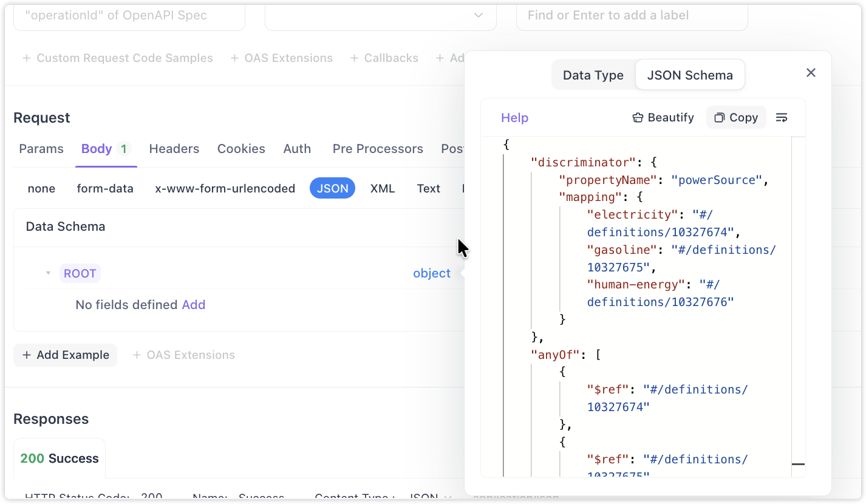Copy the JSON schema code
Image resolution: width=866 pixels, height=504 pixels.
[x=736, y=118]
